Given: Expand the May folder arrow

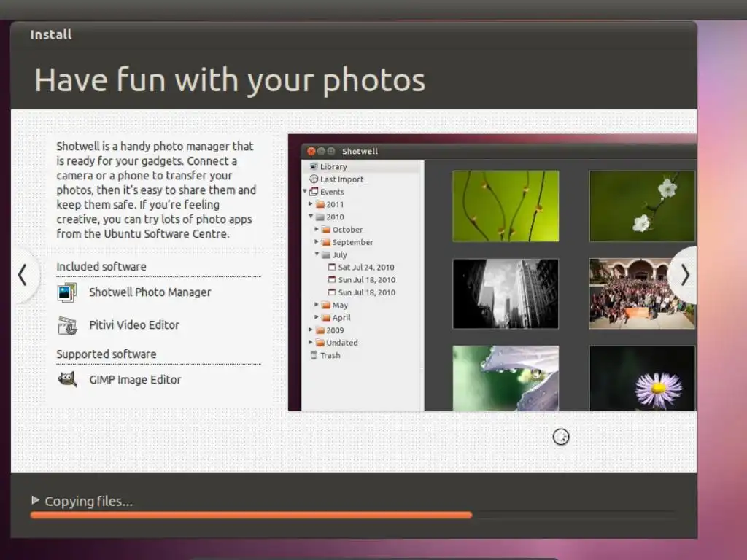Looking at the screenshot, I should pyautogui.click(x=317, y=304).
